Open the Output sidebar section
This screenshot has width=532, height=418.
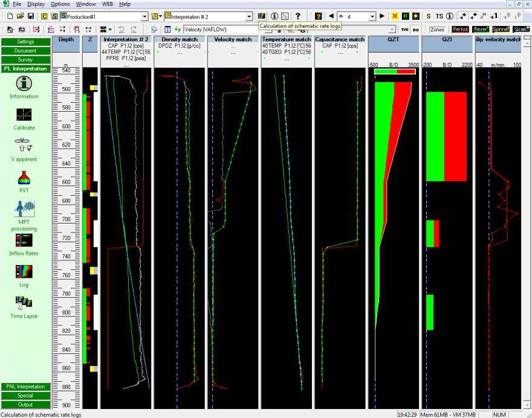pos(25,405)
